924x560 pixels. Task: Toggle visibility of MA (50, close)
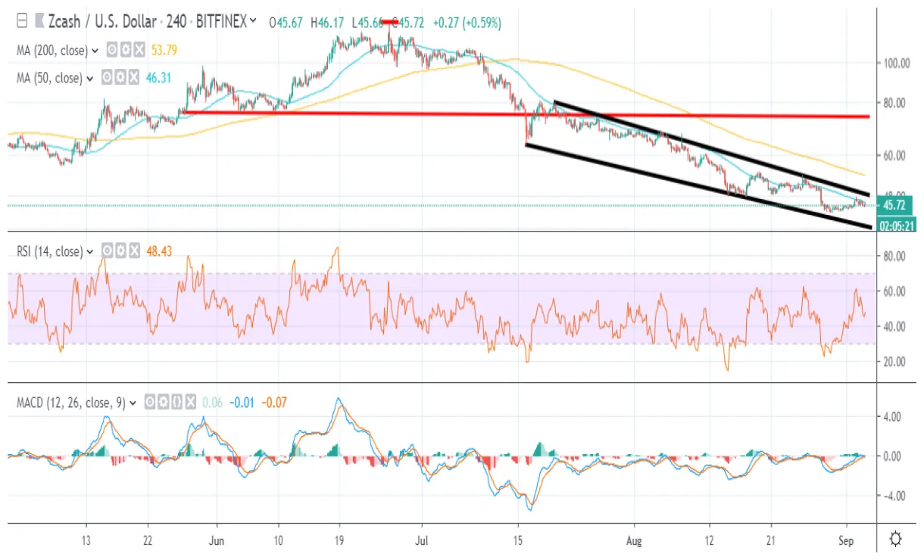pos(108,78)
